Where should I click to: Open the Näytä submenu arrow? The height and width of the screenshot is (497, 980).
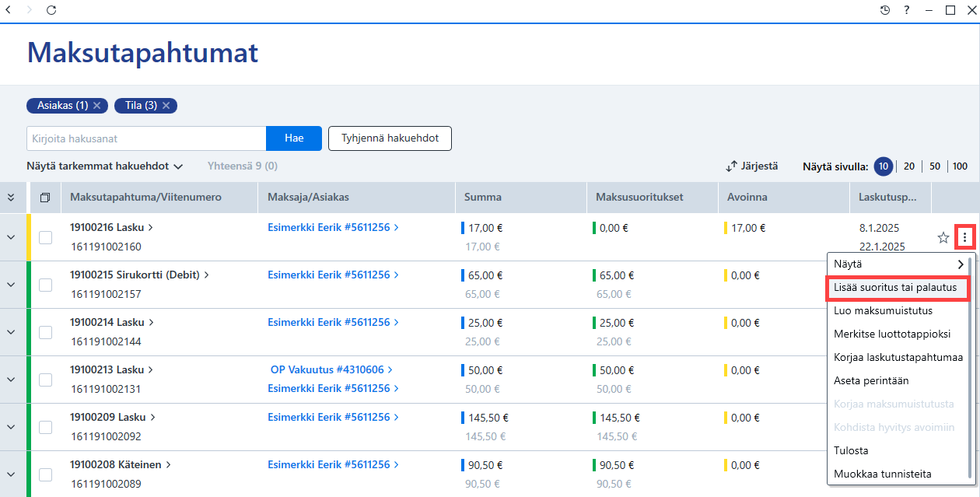(x=961, y=264)
